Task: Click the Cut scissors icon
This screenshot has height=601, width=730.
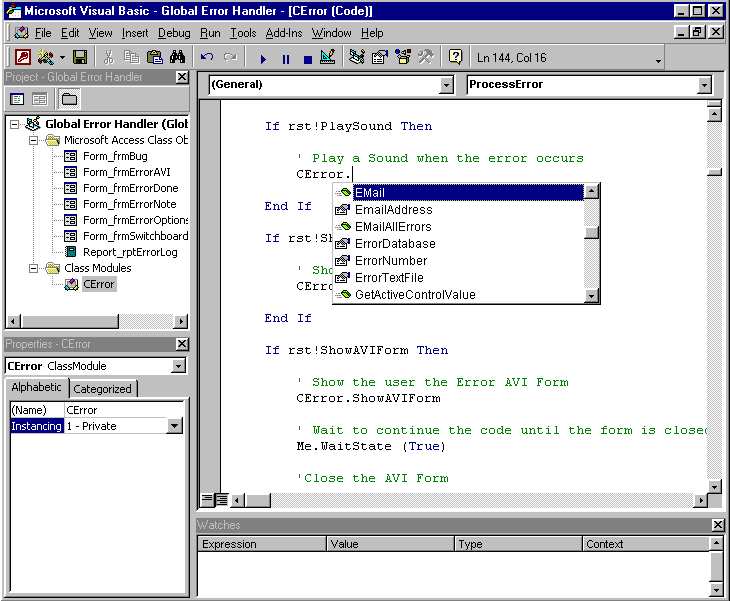Action: click(x=108, y=57)
